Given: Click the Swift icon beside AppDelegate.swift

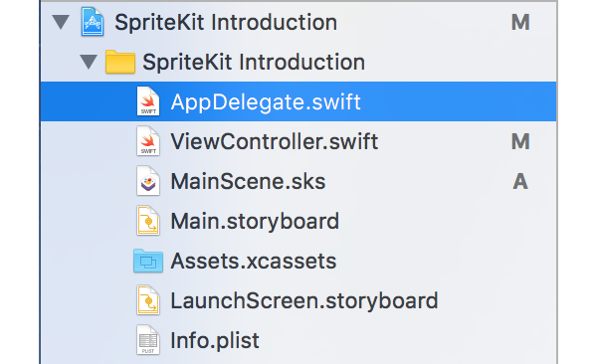Looking at the screenshot, I should pyautogui.click(x=148, y=101).
